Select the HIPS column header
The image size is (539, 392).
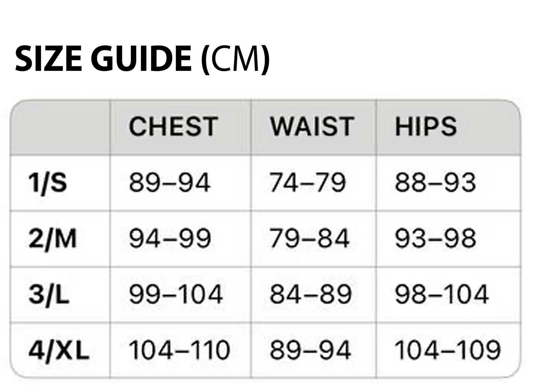point(426,126)
